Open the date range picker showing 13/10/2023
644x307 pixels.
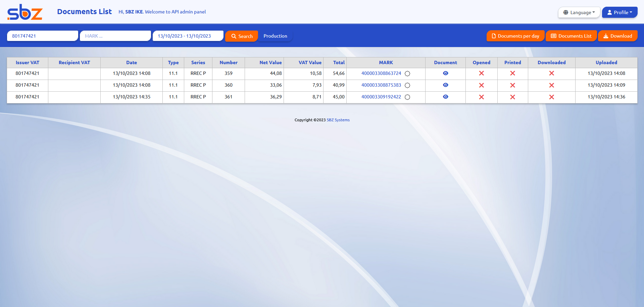click(188, 36)
